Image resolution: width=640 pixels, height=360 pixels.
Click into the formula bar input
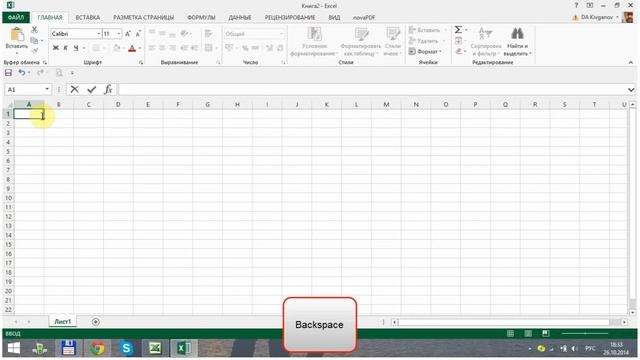(x=371, y=89)
